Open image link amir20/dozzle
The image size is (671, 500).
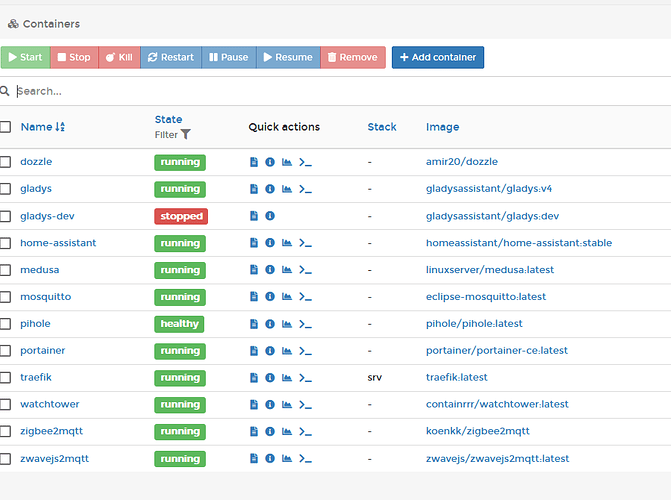(x=462, y=162)
